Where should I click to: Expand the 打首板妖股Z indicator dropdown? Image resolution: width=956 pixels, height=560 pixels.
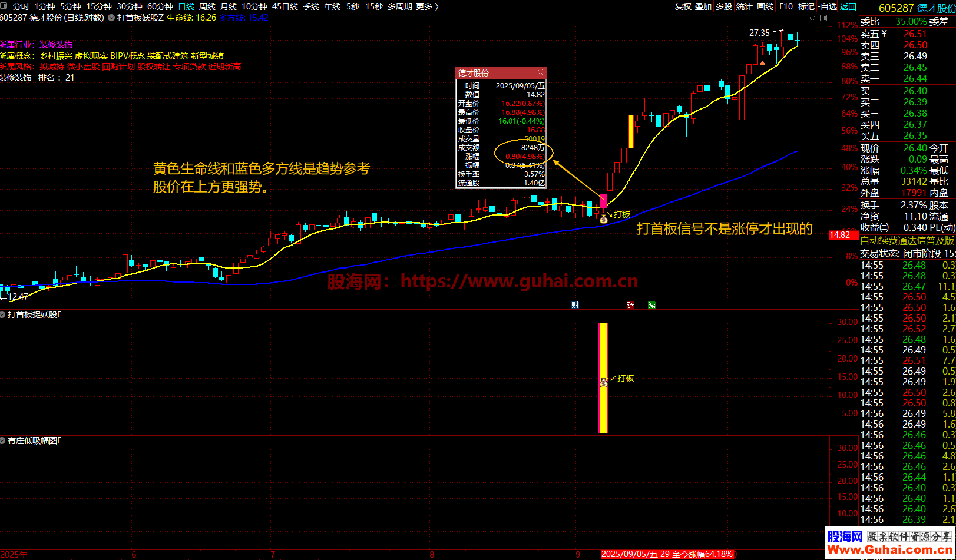111,18
